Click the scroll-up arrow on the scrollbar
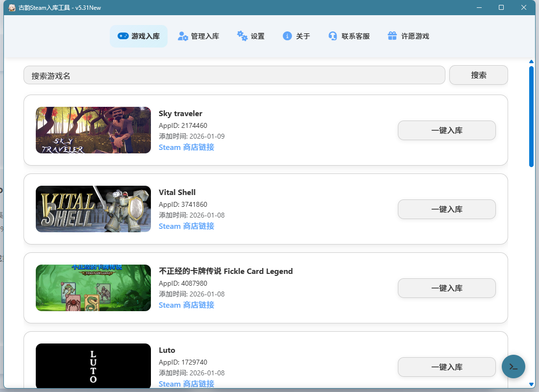Screen dimensions: 539x392 click(531, 61)
